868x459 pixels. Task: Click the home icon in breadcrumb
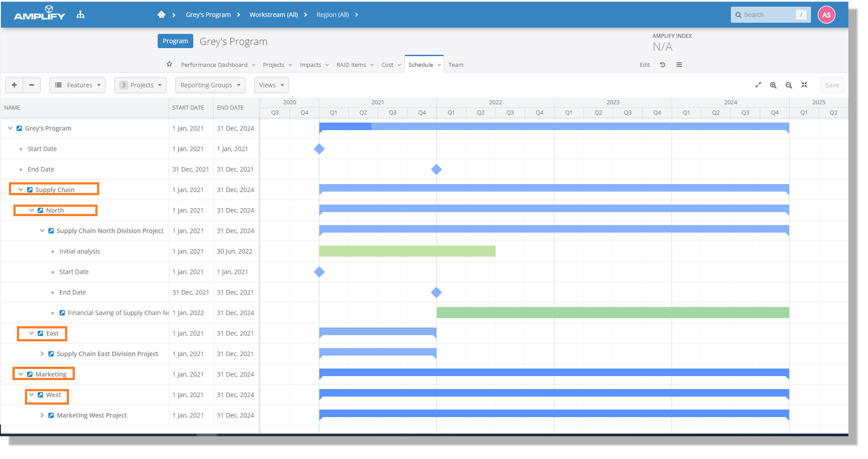click(x=161, y=15)
